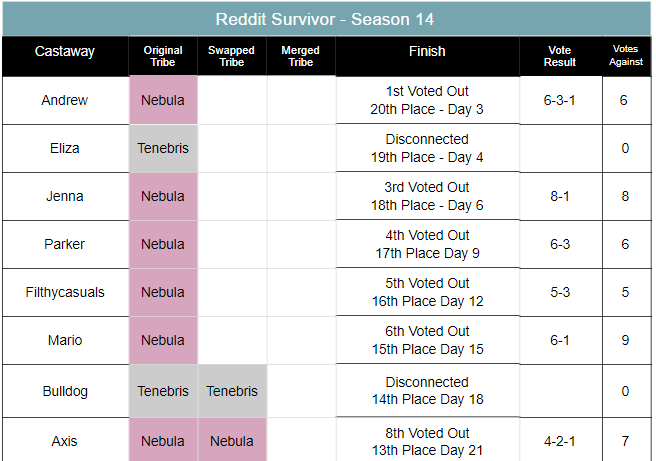The height and width of the screenshot is (461, 656).
Task: Click the Andrew castaway cell
Action: 64,100
